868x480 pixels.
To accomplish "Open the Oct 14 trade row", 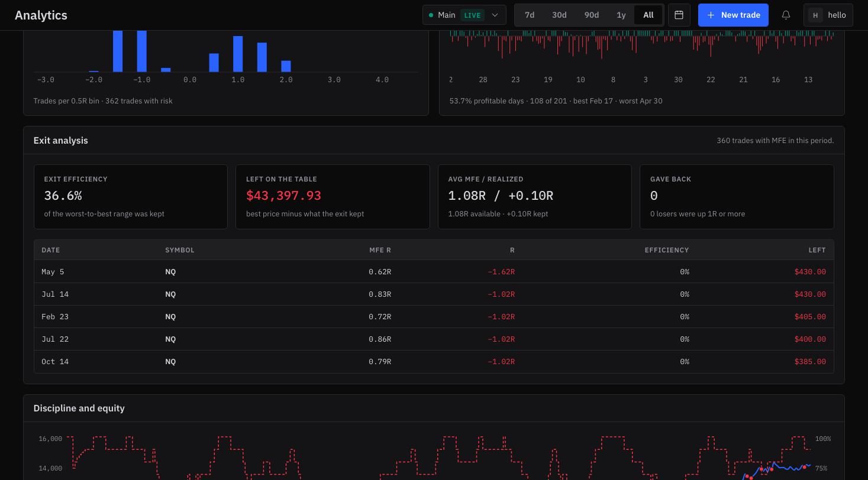I will (x=434, y=362).
